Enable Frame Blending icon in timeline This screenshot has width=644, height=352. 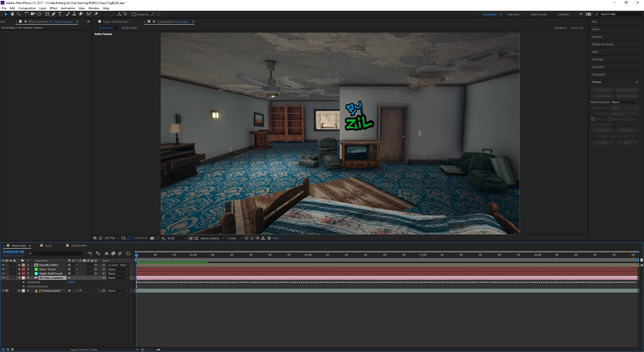tap(113, 253)
